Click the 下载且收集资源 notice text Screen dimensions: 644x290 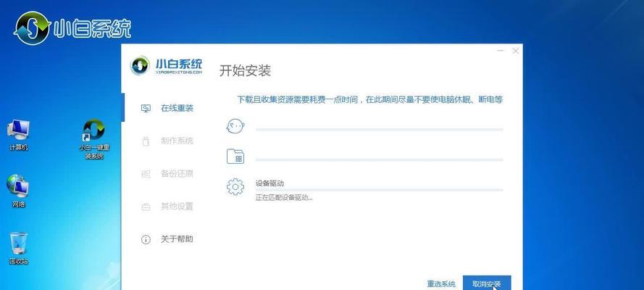(x=370, y=99)
